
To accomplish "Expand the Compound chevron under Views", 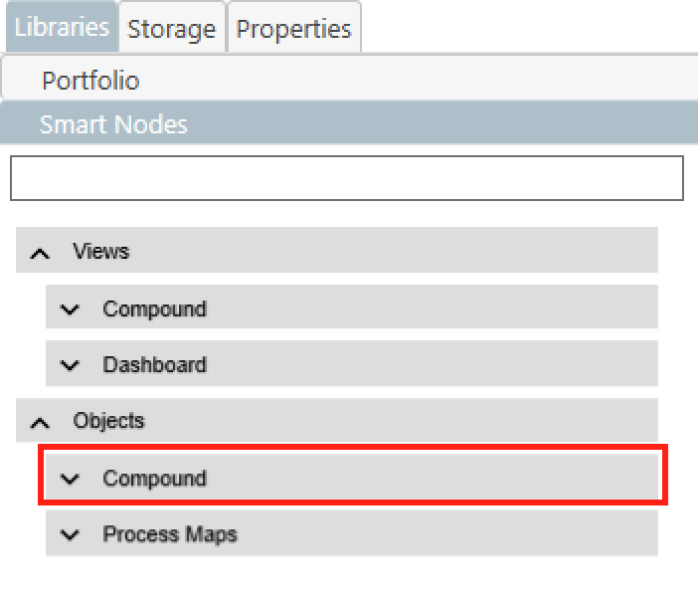I will [x=70, y=309].
